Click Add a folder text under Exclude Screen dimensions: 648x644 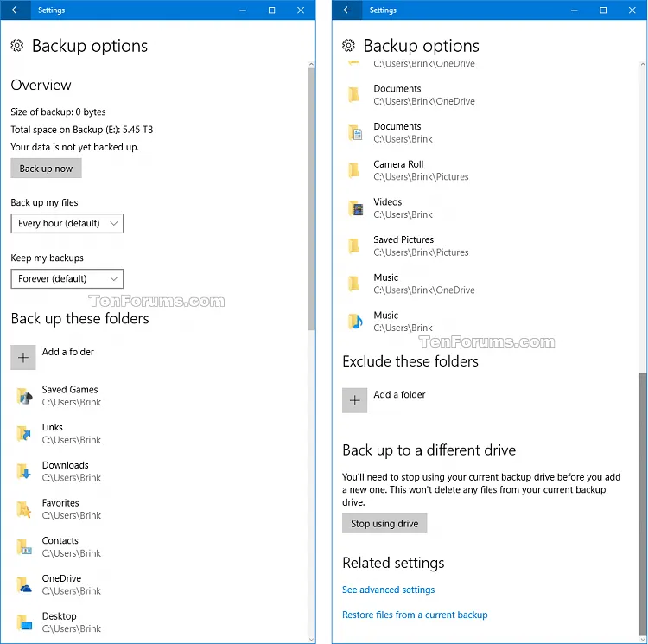click(x=399, y=394)
